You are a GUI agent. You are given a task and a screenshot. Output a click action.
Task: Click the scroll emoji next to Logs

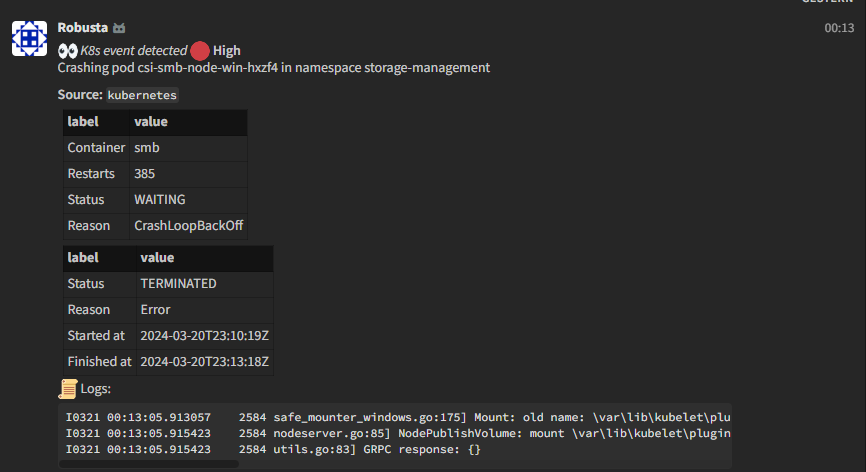click(68, 389)
